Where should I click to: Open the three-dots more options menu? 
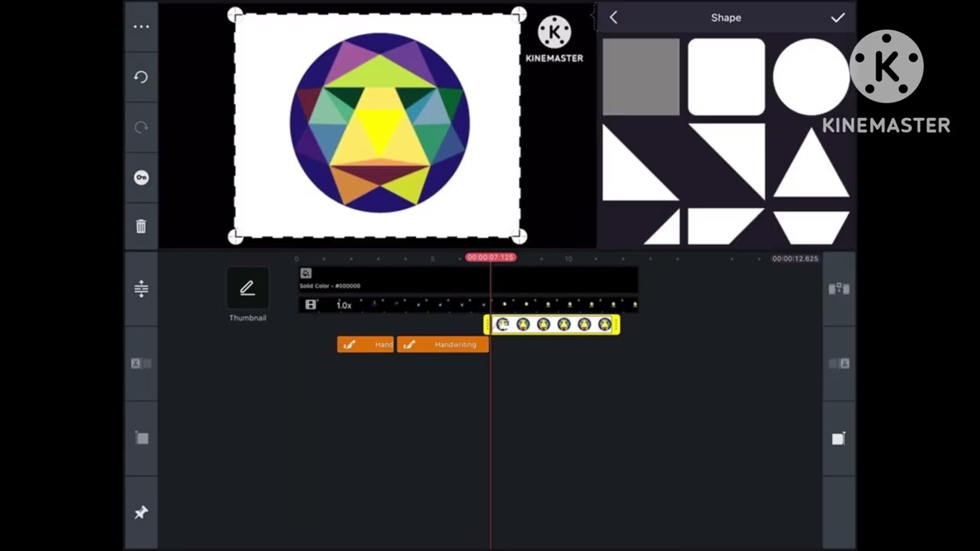coord(141,27)
